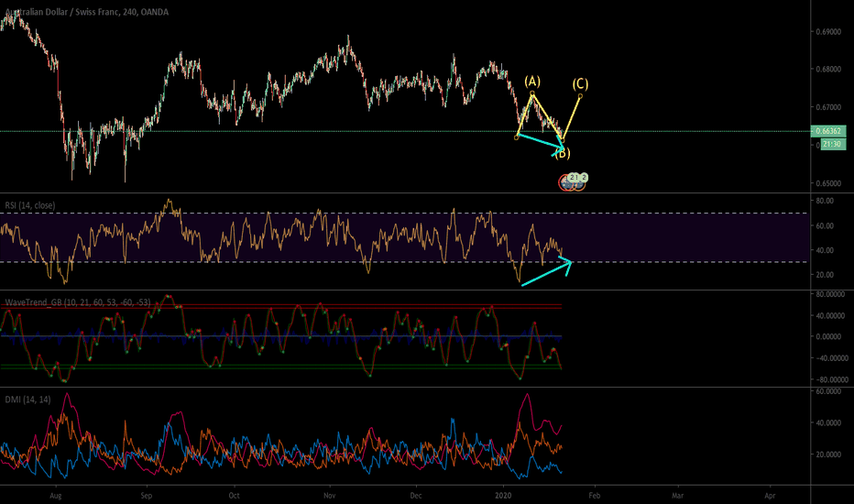The image size is (854, 504).
Task: Click the yellow line from (B) to (C)
Action: point(572,116)
